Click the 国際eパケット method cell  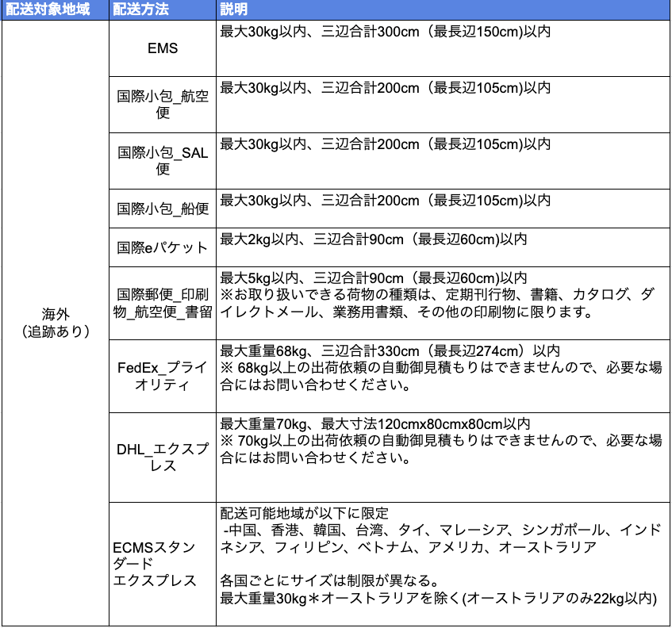click(x=163, y=247)
